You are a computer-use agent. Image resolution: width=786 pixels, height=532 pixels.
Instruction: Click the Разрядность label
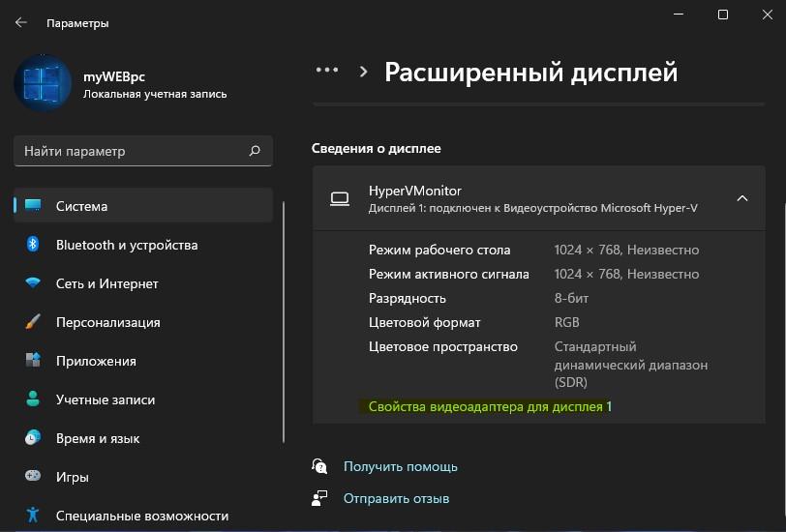click(407, 298)
